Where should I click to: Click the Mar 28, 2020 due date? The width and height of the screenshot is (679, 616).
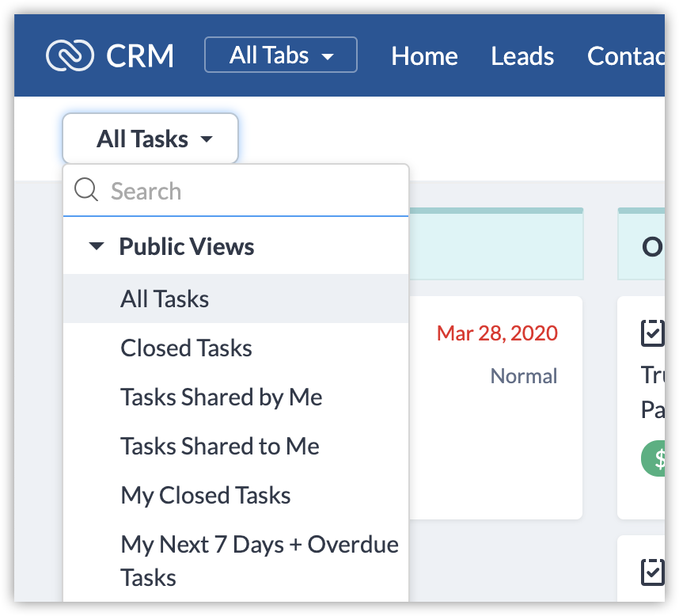pyautogui.click(x=497, y=333)
